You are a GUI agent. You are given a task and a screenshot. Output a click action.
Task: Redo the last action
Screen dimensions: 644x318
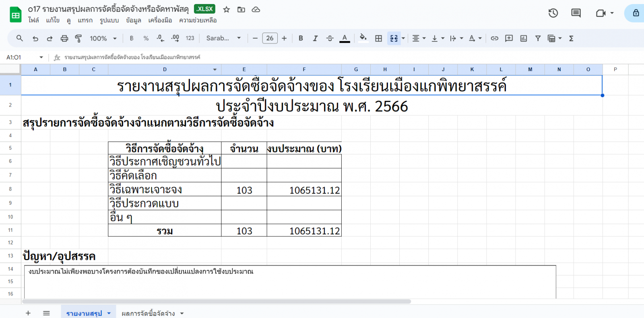tap(50, 38)
